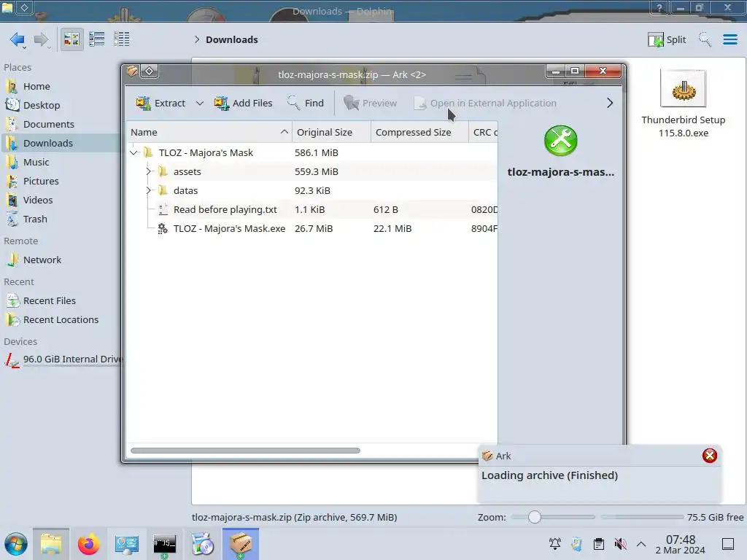This screenshot has width=747, height=560.
Task: Click the 559.3 MiB size cell
Action: [x=317, y=171]
